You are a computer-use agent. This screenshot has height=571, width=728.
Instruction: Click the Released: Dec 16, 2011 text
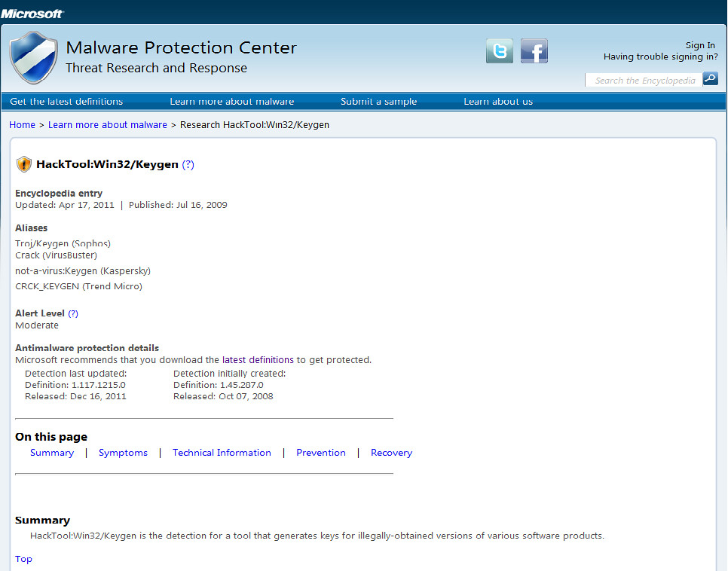pyautogui.click(x=75, y=396)
